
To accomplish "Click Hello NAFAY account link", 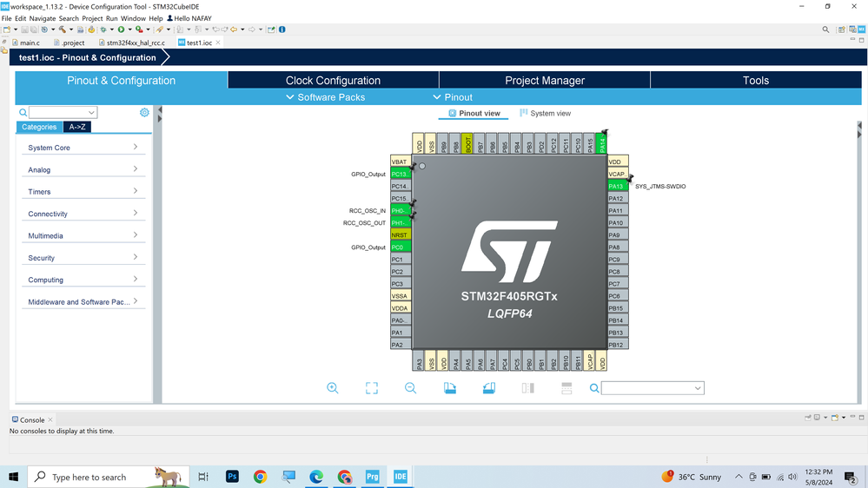I will pos(189,18).
